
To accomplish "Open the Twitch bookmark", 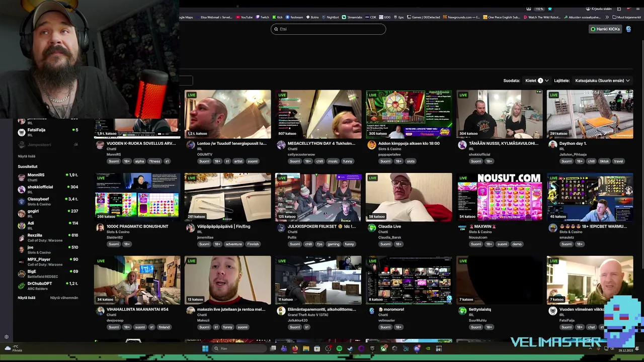I will coord(262,17).
